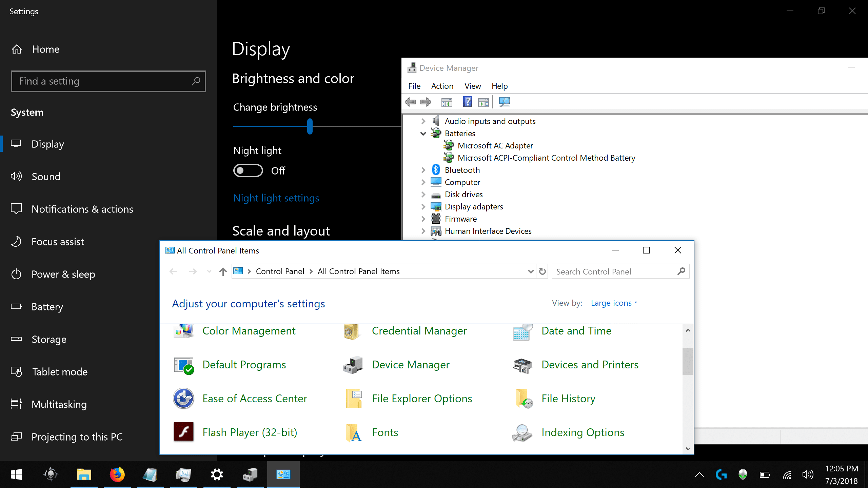This screenshot has height=488, width=868.
Task: Open Notifications & actions settings
Action: (82, 209)
